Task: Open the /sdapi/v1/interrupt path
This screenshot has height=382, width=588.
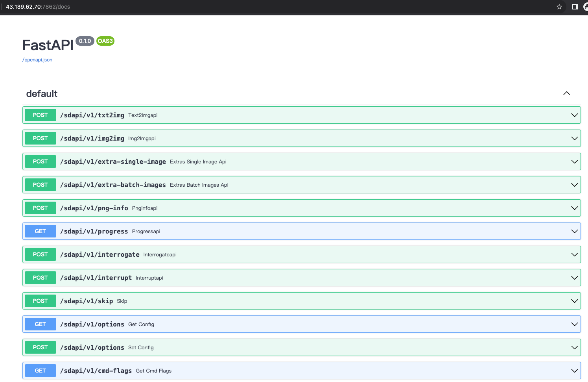Action: [x=96, y=278]
